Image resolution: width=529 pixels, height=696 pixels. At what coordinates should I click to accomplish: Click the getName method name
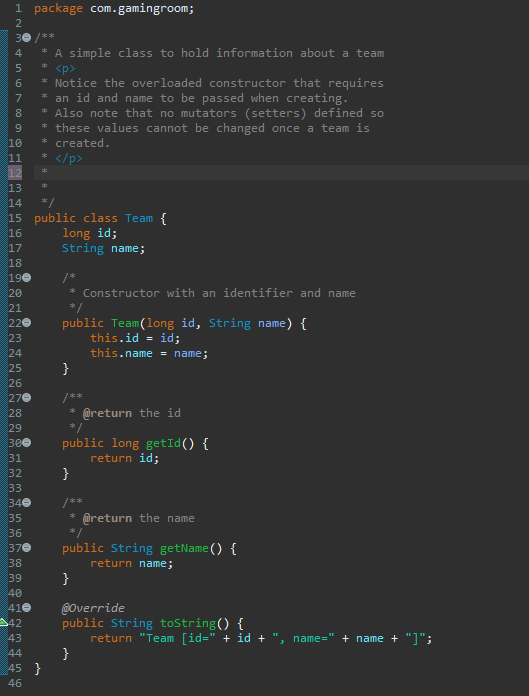pyautogui.click(x=184, y=548)
